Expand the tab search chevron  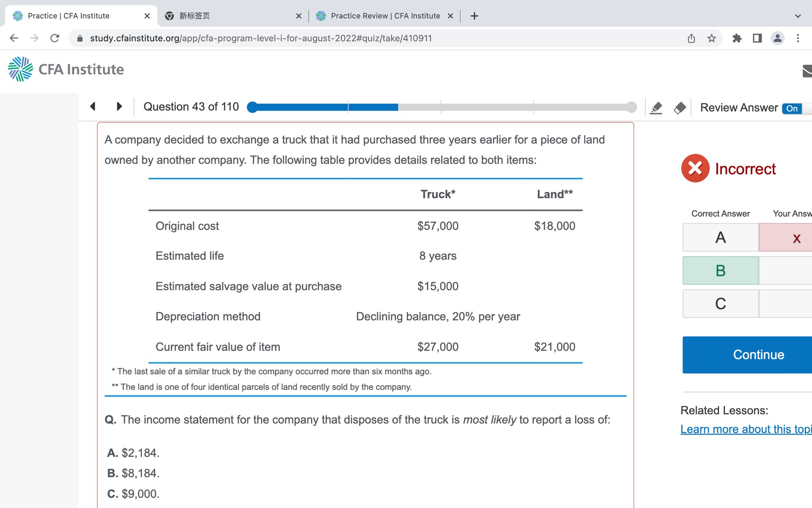point(798,16)
